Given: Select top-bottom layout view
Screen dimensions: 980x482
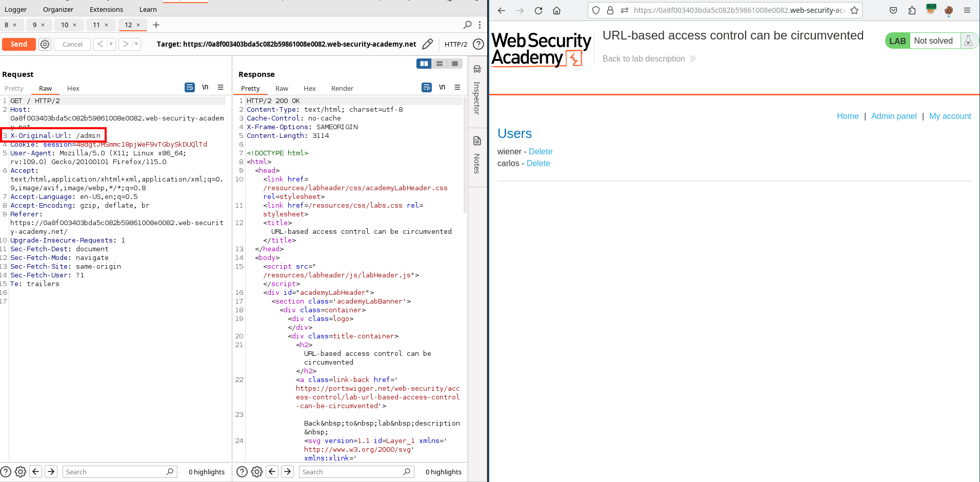Looking at the screenshot, I should pos(439,64).
